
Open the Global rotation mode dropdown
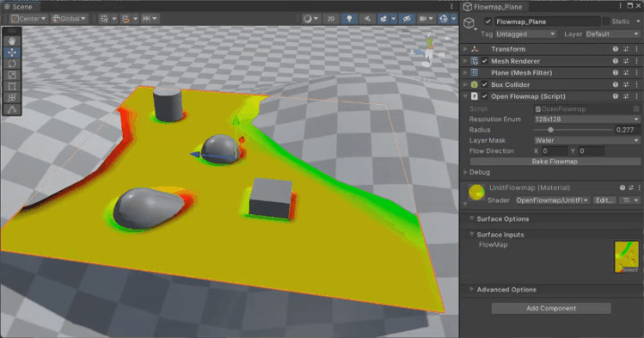coord(69,19)
